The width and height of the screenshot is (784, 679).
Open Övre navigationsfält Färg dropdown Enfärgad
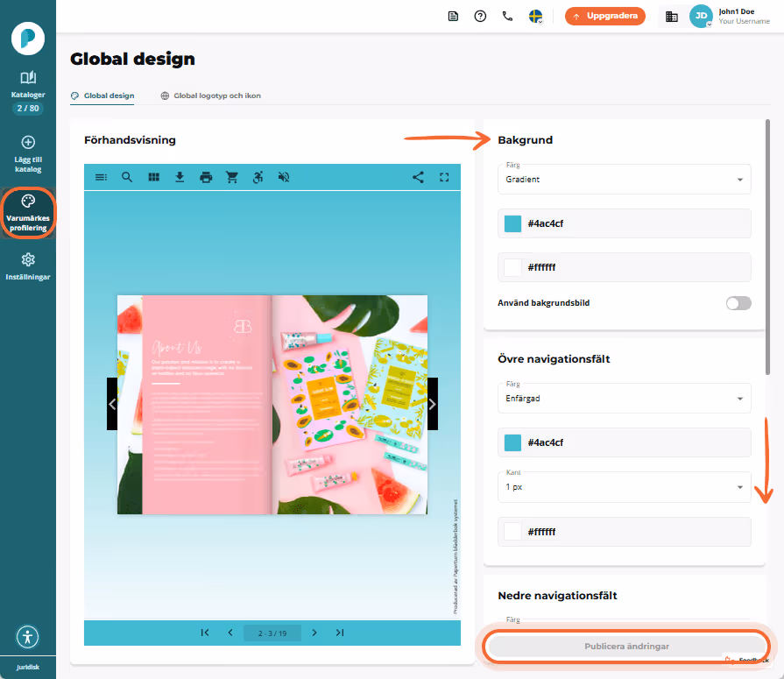(624, 399)
